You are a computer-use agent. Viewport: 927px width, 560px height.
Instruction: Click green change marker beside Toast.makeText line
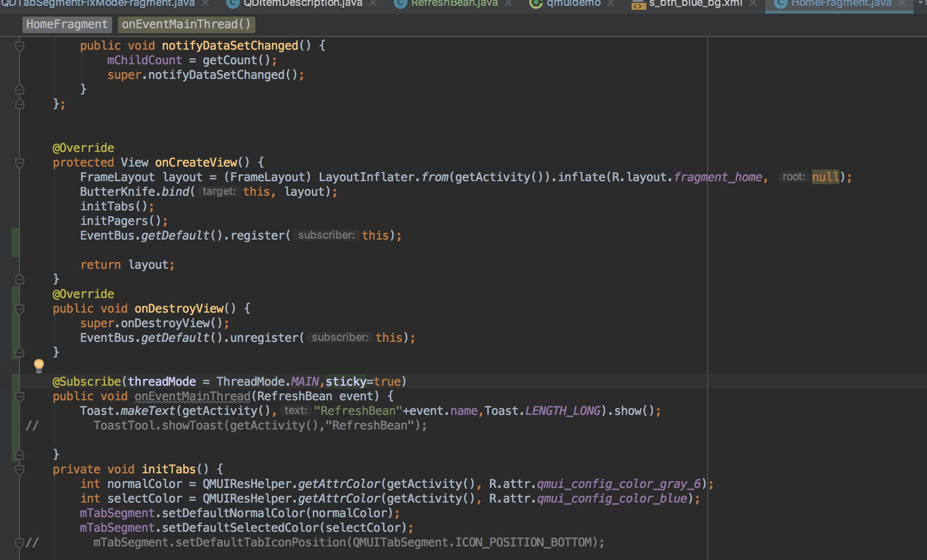[16, 418]
